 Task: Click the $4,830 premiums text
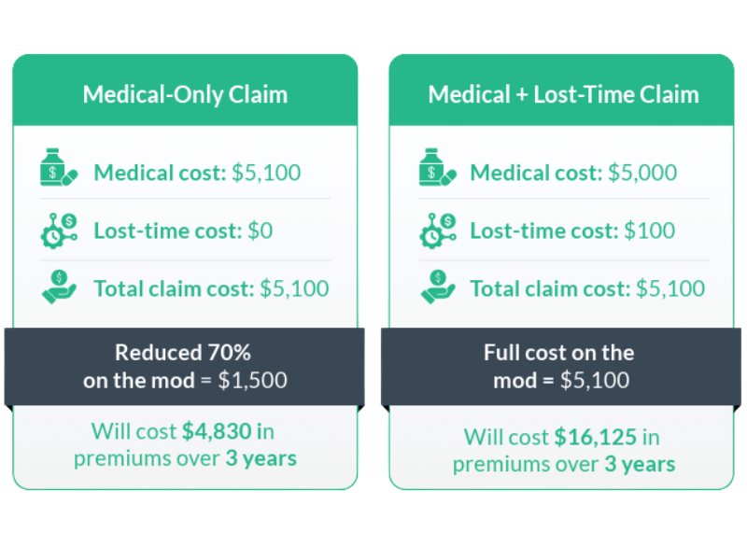point(216,432)
